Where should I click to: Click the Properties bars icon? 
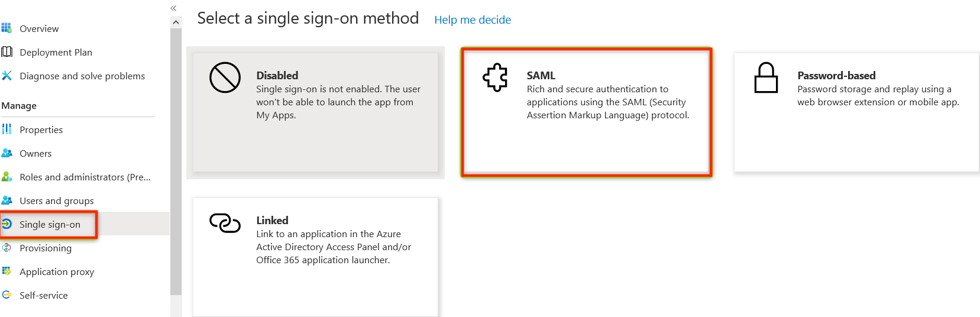point(7,129)
